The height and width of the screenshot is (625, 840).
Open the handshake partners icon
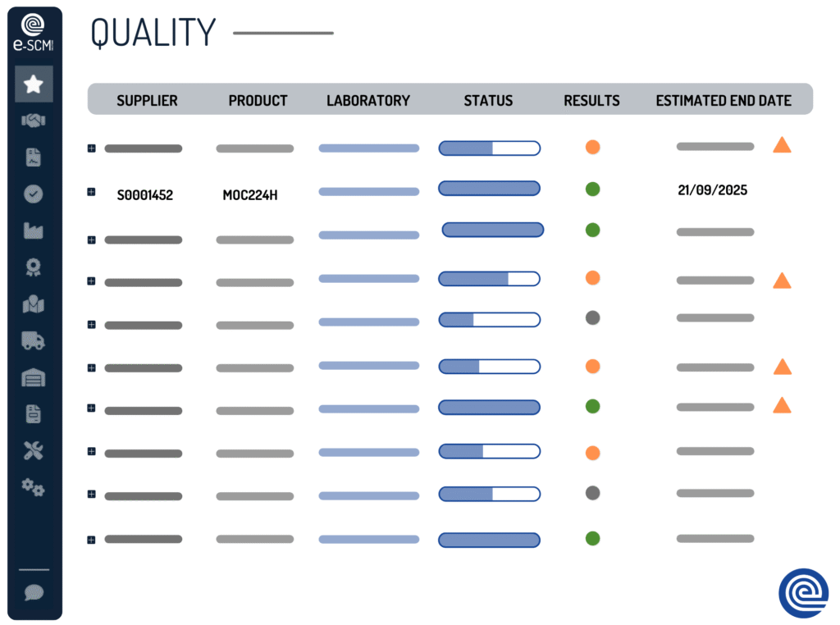34,121
